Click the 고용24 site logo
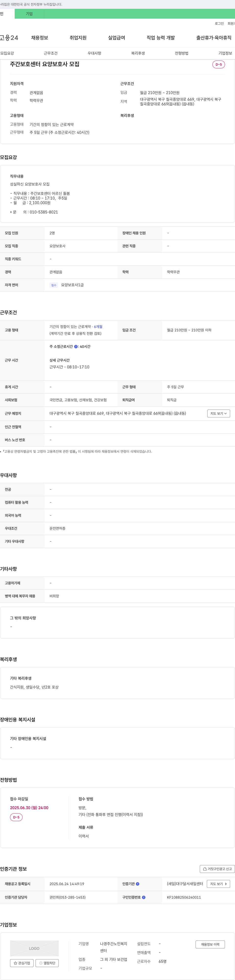Screen dimensions: 235x980 coord(9,38)
